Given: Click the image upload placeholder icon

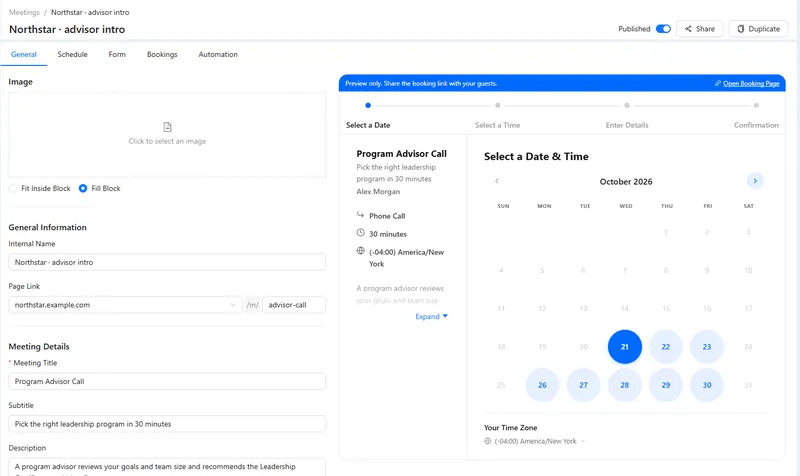Looking at the screenshot, I should pos(167,127).
